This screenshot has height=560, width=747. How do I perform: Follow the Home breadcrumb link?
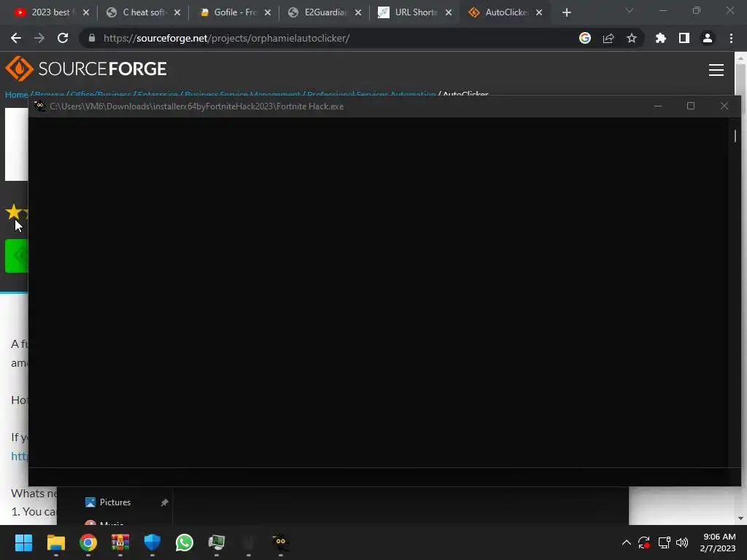tap(16, 94)
